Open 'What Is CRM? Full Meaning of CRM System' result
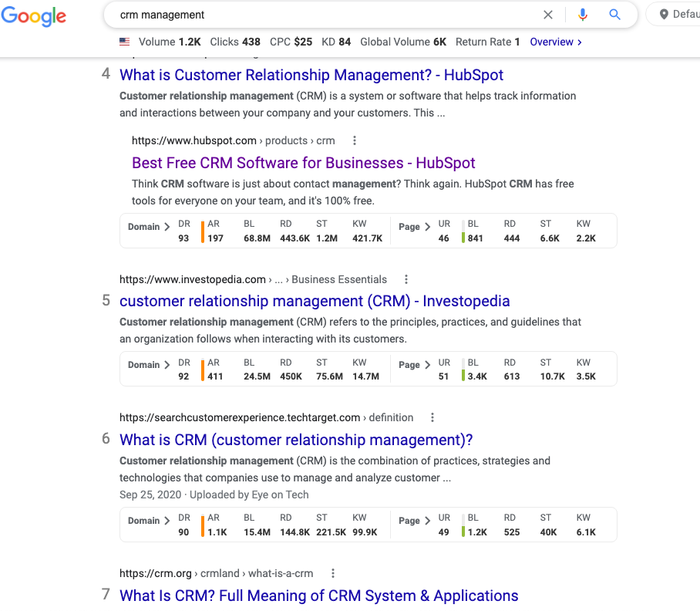The height and width of the screenshot is (611, 700). pyautogui.click(x=318, y=596)
